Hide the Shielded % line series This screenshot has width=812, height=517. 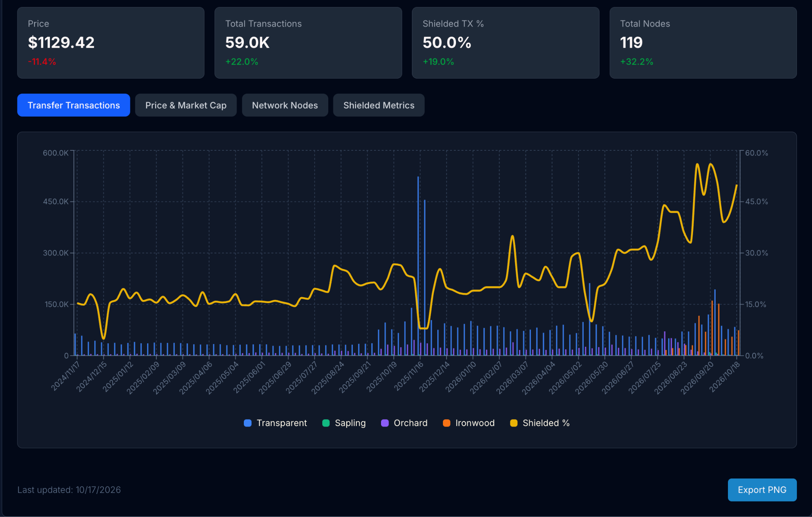[x=540, y=423]
